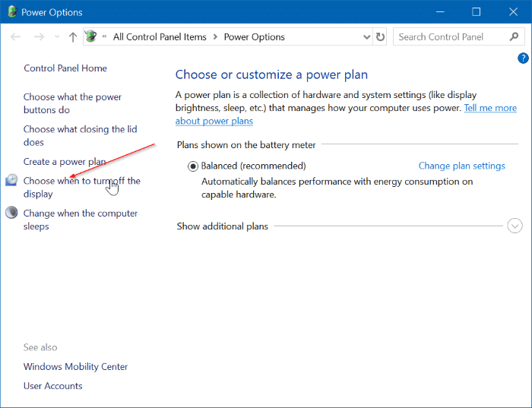Click the address bar Power Options icon

coord(91,36)
